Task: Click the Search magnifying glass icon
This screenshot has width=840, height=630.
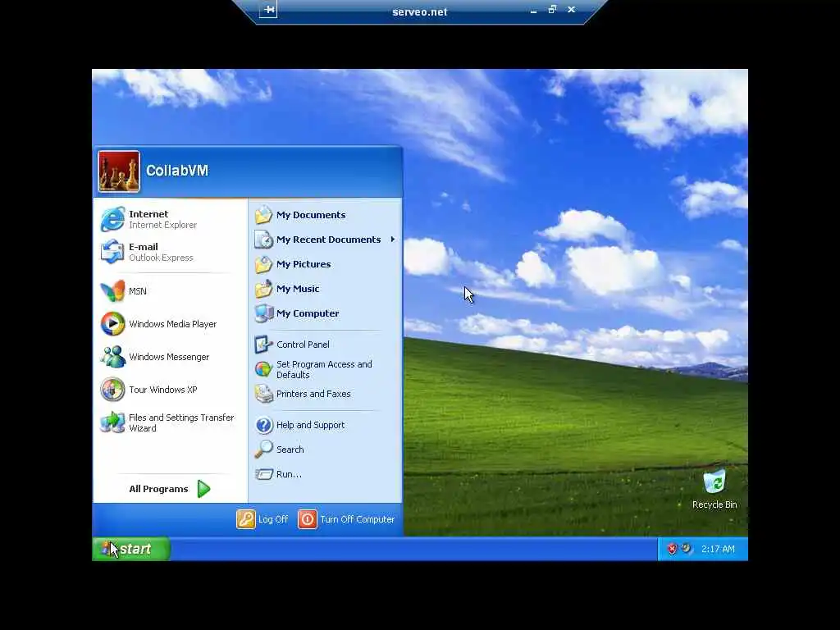Action: click(263, 450)
